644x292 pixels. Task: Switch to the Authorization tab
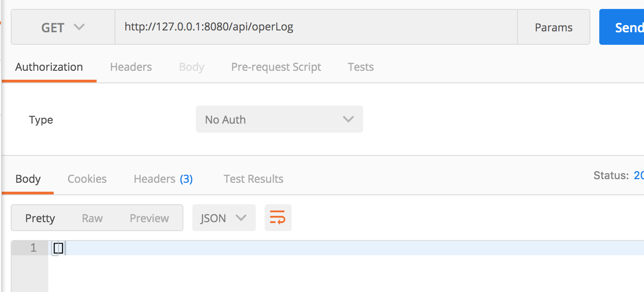point(49,67)
